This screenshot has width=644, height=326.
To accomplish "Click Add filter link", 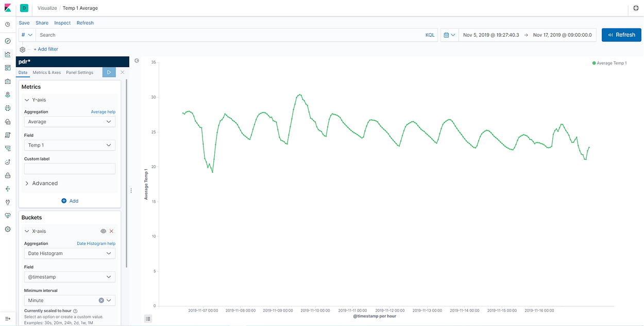I will pos(46,50).
